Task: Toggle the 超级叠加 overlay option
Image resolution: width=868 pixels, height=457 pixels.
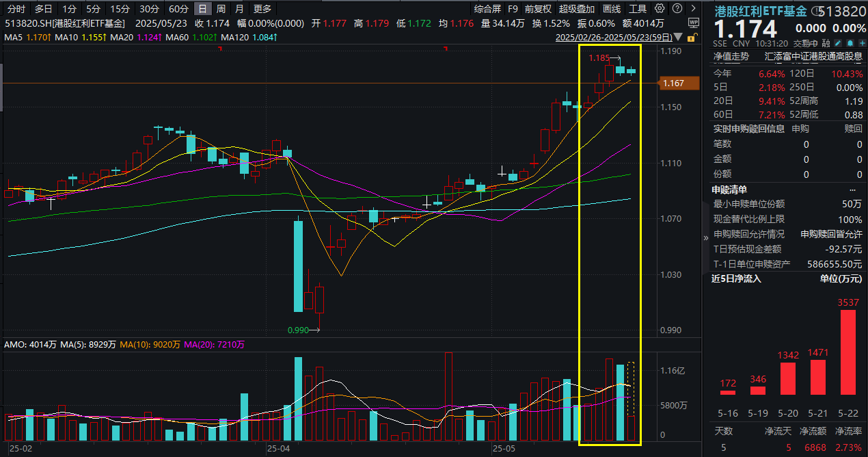Action: click(576, 9)
